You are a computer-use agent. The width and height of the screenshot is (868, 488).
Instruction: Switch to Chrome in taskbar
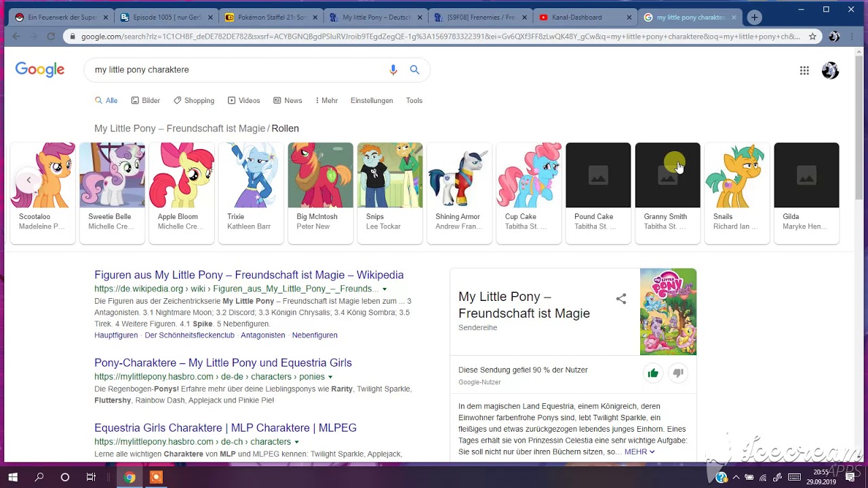click(130, 477)
